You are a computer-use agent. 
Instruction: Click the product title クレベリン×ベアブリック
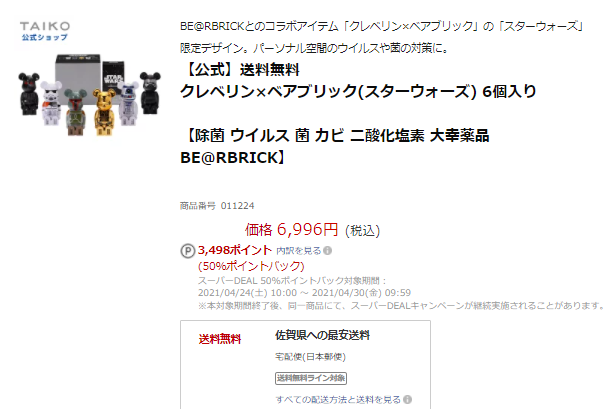[x=358, y=92]
